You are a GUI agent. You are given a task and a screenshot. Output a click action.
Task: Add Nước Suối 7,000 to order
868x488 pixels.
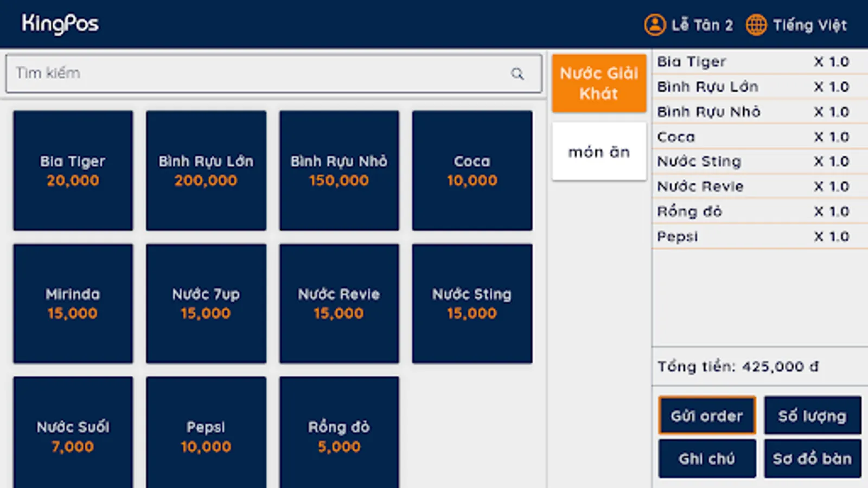(x=73, y=433)
